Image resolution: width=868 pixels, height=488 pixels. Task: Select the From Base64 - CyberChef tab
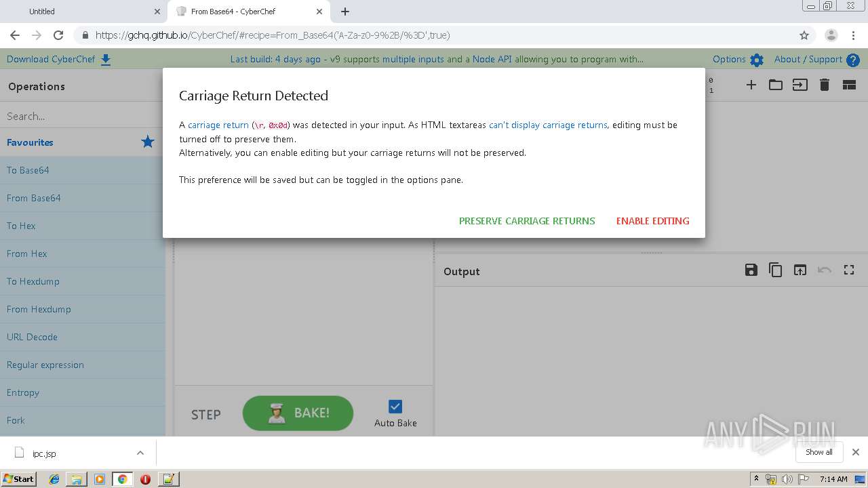248,12
